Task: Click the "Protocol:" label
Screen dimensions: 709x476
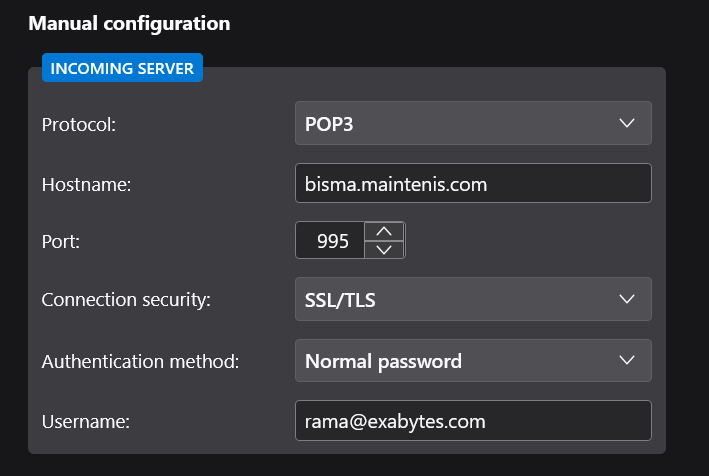Action: (x=79, y=125)
